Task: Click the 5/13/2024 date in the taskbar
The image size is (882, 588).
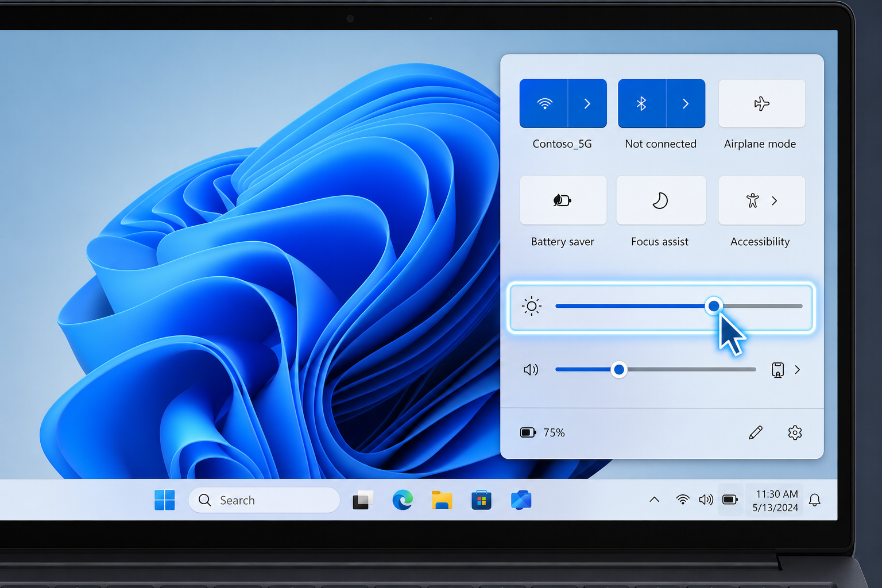Action: point(775,508)
